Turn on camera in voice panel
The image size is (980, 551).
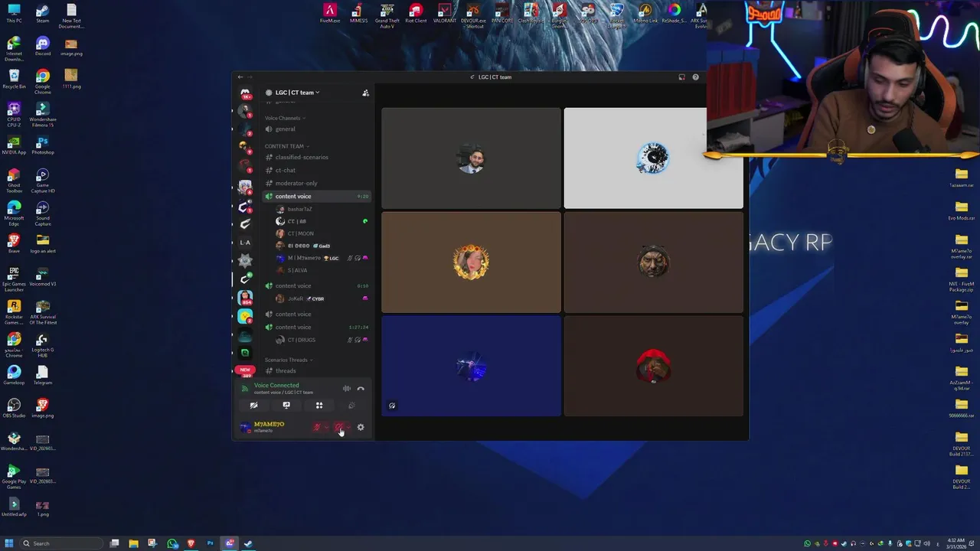point(254,406)
